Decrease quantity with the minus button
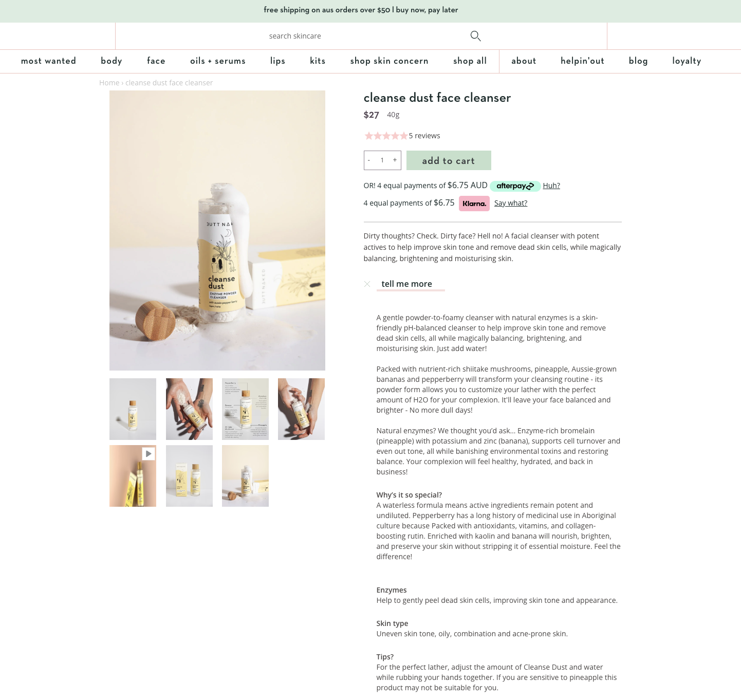 point(369,160)
